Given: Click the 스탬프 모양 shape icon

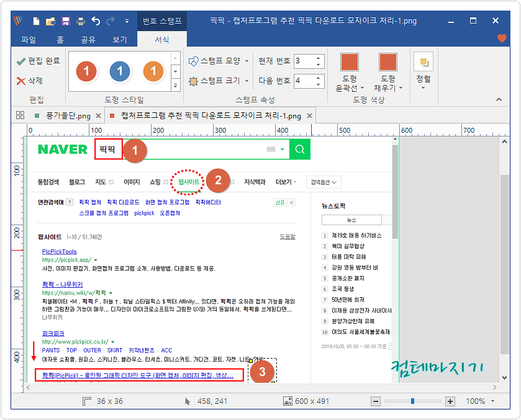Looking at the screenshot, I should click(x=193, y=61).
